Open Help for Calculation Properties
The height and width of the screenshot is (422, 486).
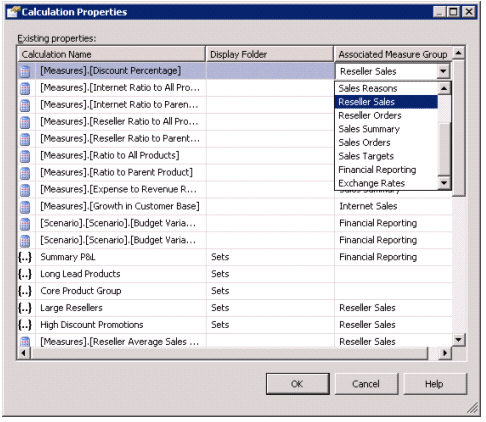coord(435,384)
